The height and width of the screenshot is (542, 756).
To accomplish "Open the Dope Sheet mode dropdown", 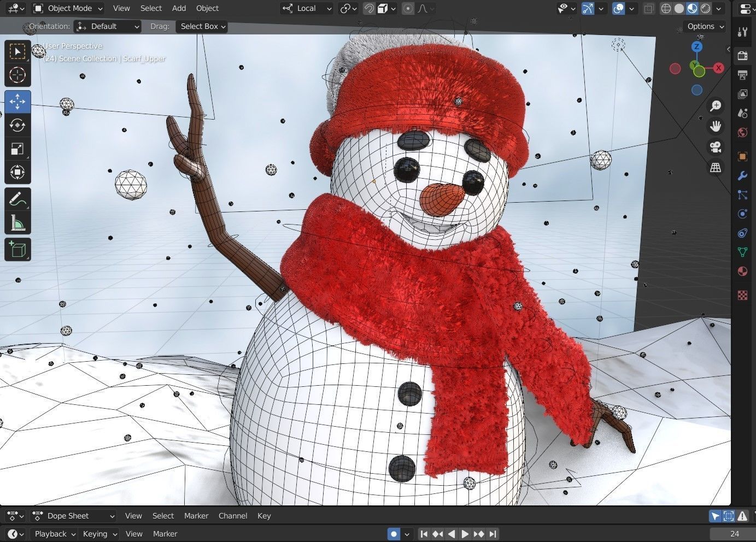I will [x=74, y=516].
